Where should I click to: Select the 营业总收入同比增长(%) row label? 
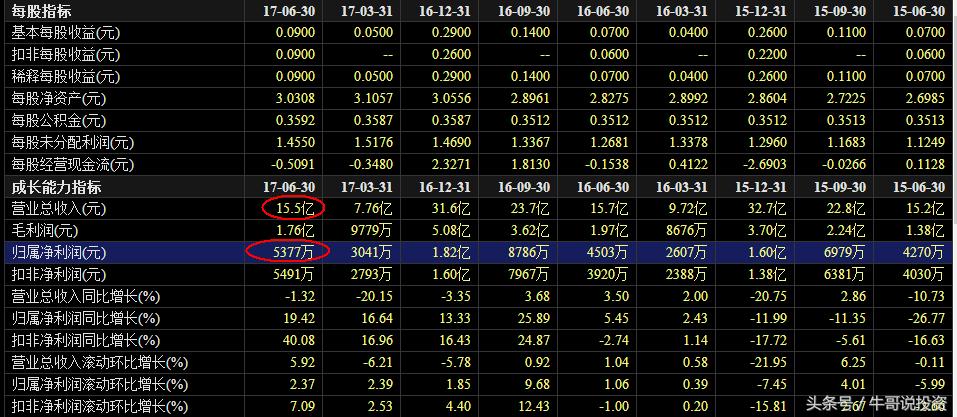point(85,297)
